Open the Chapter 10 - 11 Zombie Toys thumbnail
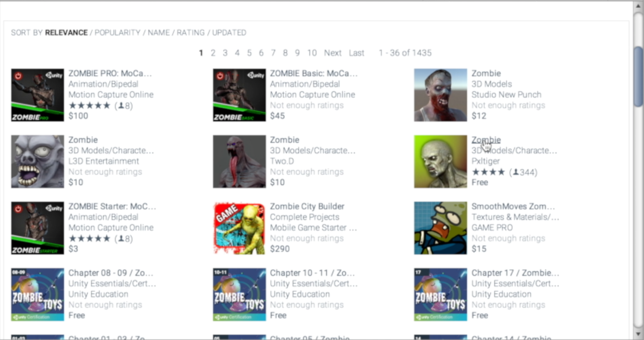Screen dimensions: 644x340 [239, 295]
